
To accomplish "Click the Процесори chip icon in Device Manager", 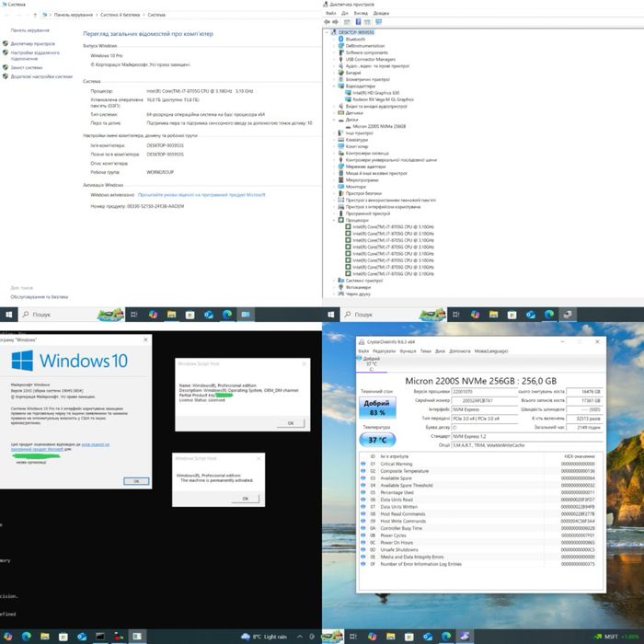I will [340, 220].
